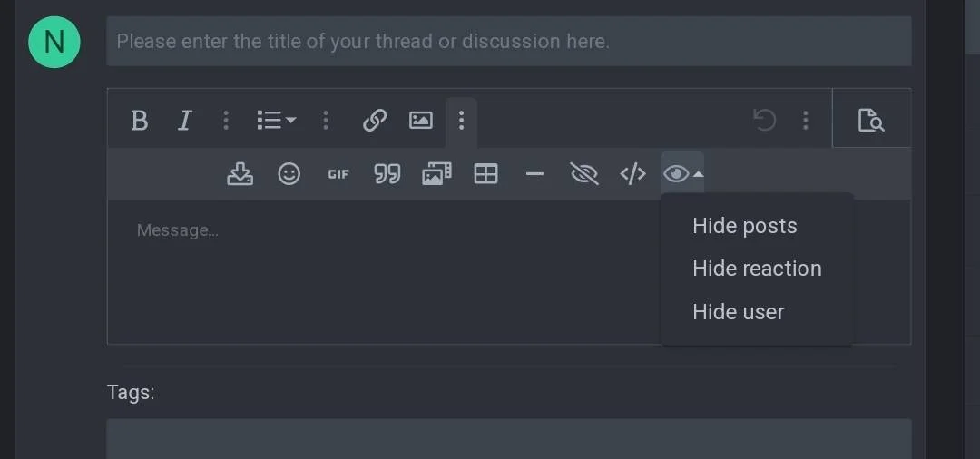Choose Hide user menu entry

pos(738,312)
